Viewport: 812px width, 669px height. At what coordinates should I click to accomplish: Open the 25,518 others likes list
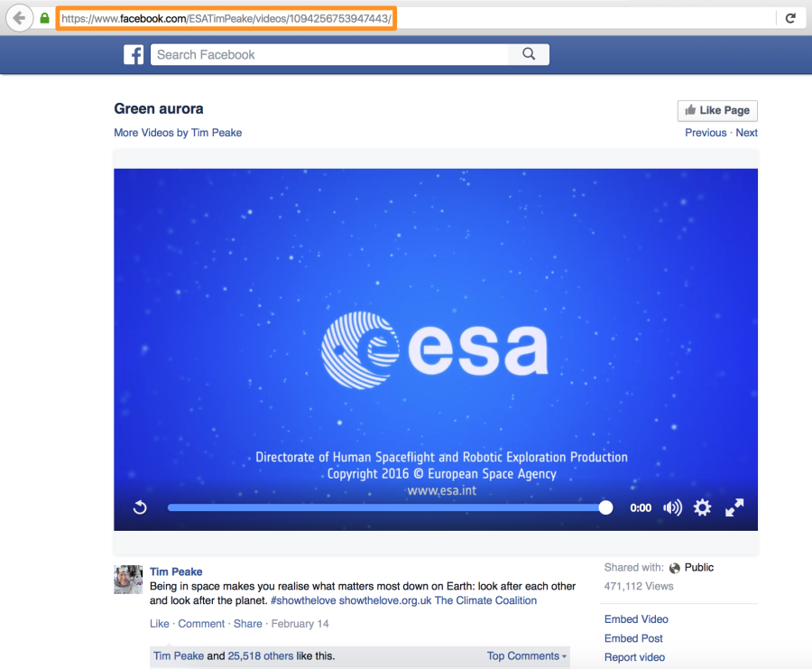pos(261,655)
